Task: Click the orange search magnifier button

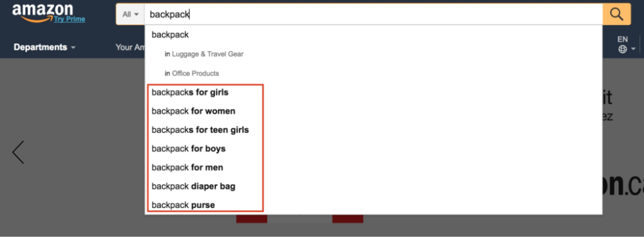Action: (x=616, y=14)
